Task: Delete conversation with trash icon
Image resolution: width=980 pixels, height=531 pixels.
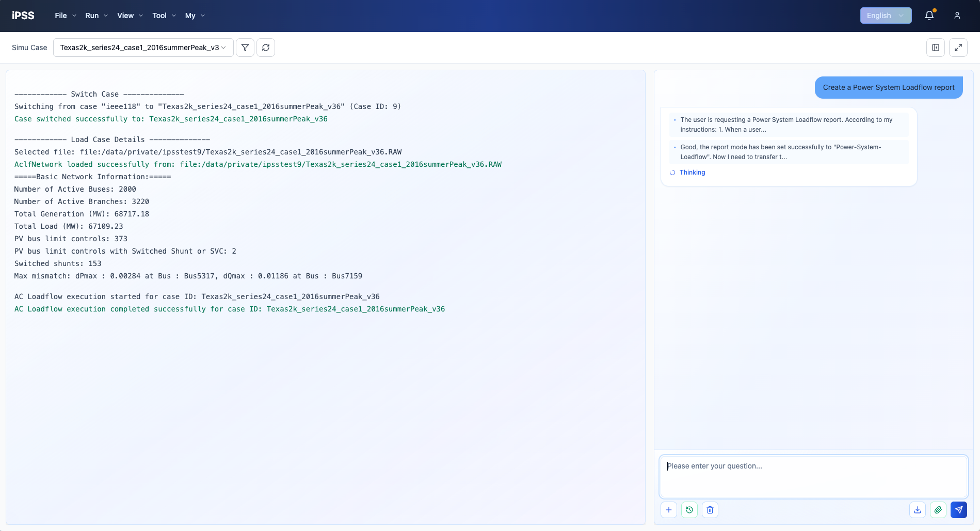Action: coord(710,510)
